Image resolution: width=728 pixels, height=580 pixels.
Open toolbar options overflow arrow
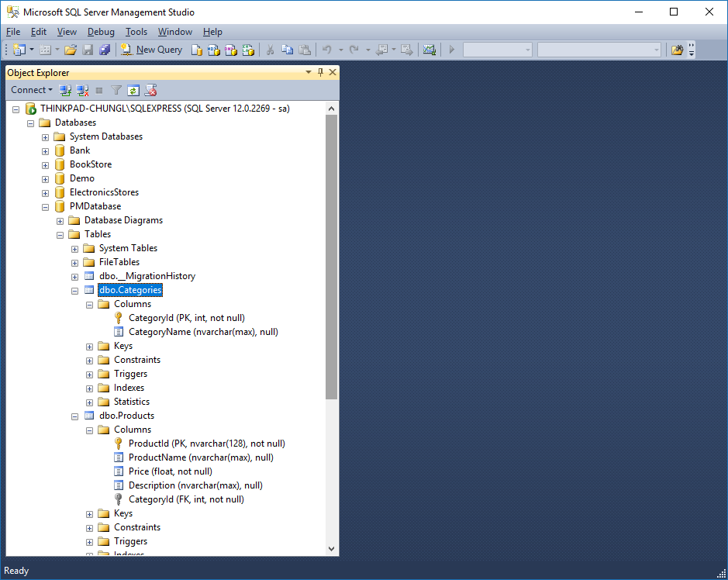coord(692,50)
